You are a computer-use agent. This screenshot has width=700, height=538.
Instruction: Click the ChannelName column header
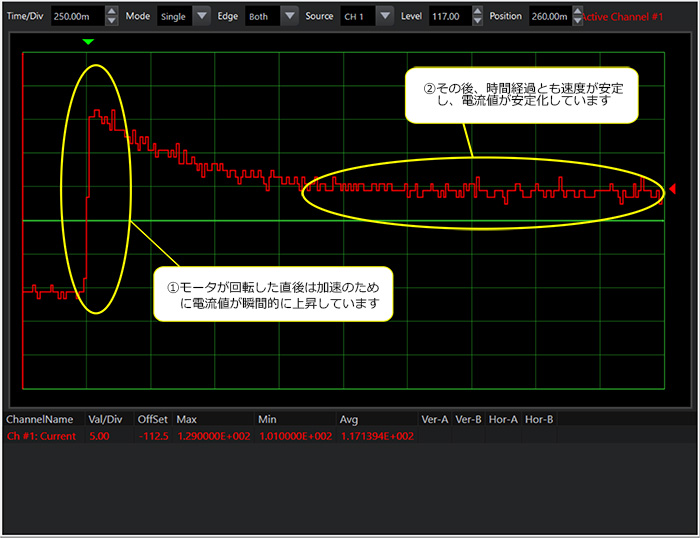(40, 419)
